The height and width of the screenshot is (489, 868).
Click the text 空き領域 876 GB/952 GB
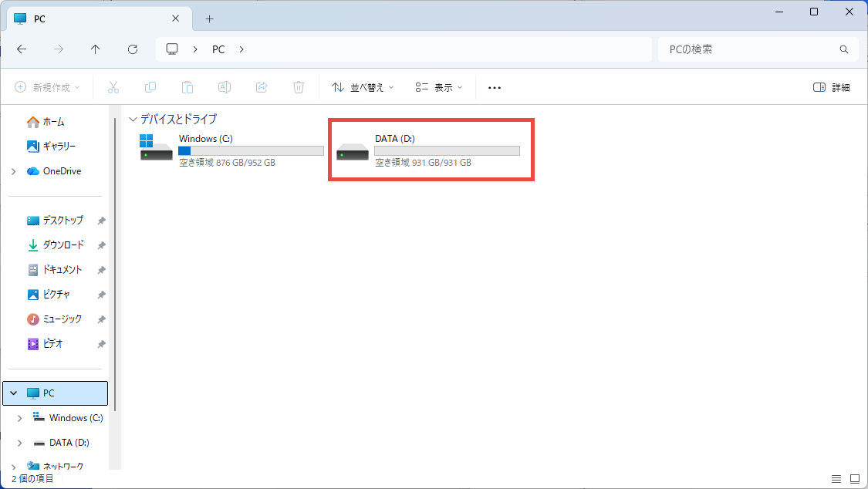coord(227,163)
